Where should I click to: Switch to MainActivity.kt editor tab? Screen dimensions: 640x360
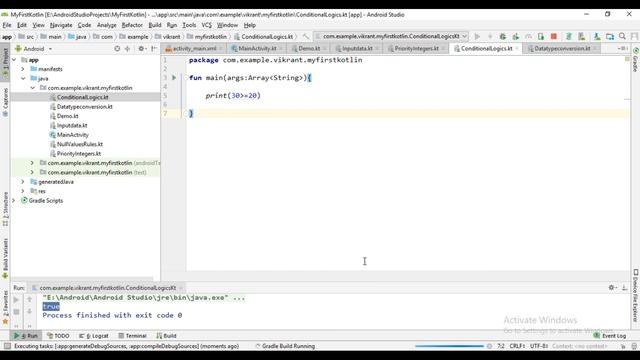[257, 49]
